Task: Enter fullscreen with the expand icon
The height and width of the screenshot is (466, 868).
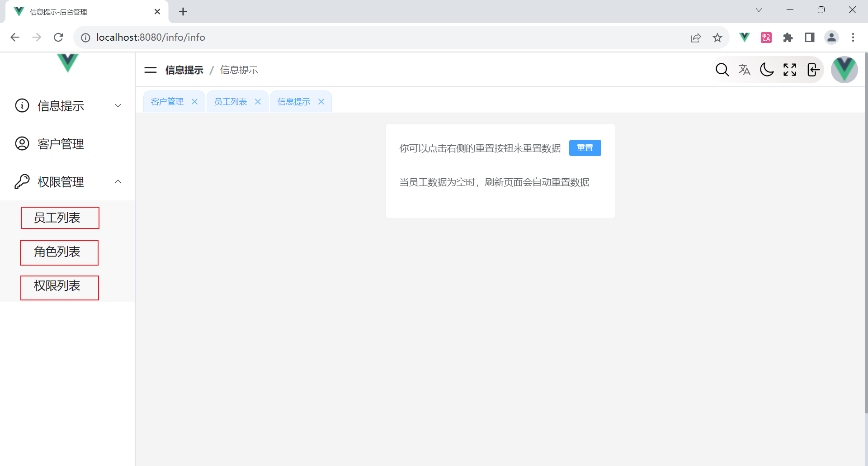Action: 790,70
